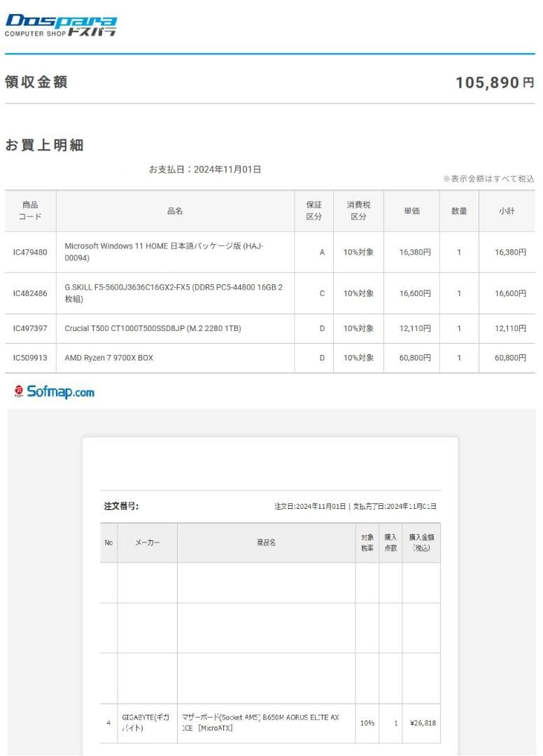Image resolution: width=543 pixels, height=756 pixels.
Task: Click warranty class C in G.SKILL row
Action: click(322, 293)
